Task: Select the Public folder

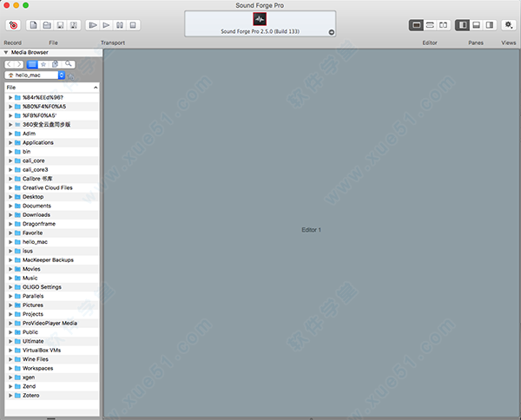Action: tap(52, 332)
